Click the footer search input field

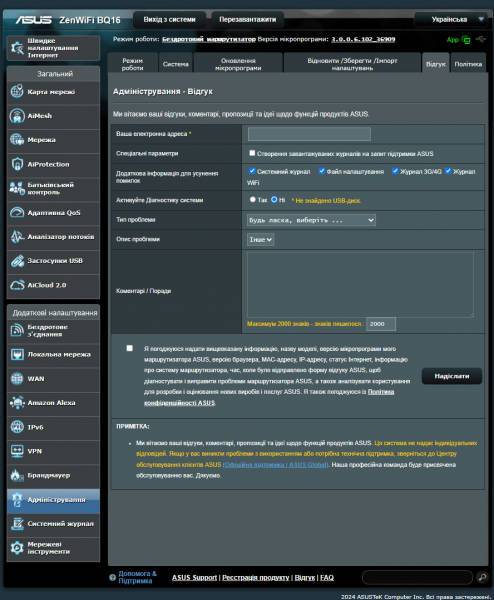(x=417, y=577)
